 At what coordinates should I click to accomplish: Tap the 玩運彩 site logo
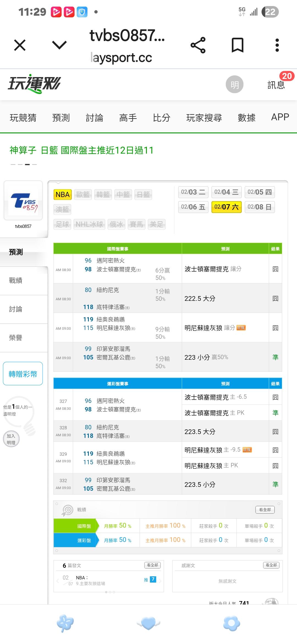(x=34, y=84)
